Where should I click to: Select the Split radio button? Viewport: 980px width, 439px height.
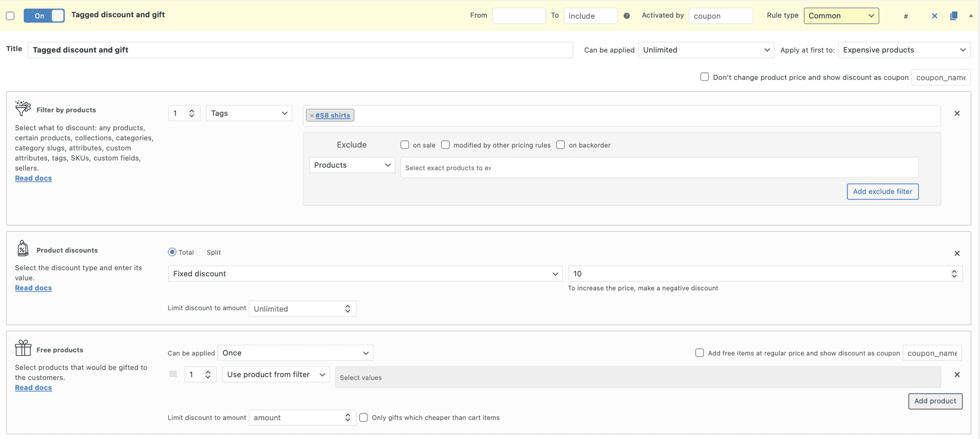coord(200,252)
